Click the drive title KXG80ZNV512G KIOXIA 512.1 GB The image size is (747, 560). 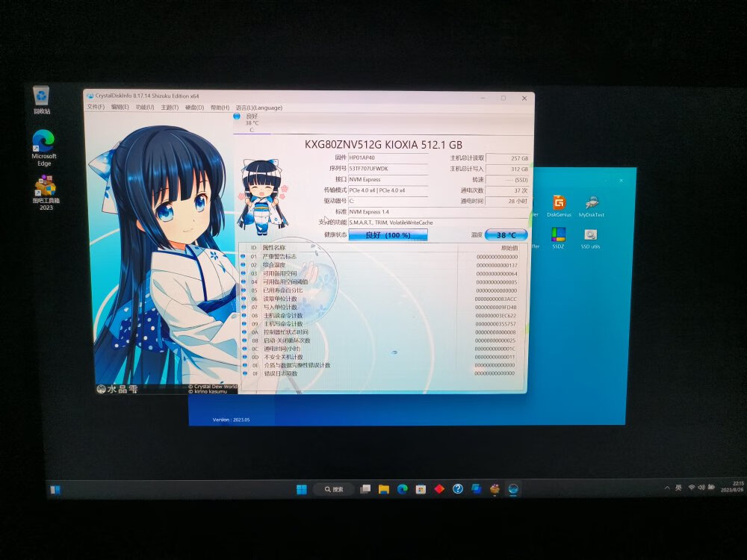click(x=383, y=144)
